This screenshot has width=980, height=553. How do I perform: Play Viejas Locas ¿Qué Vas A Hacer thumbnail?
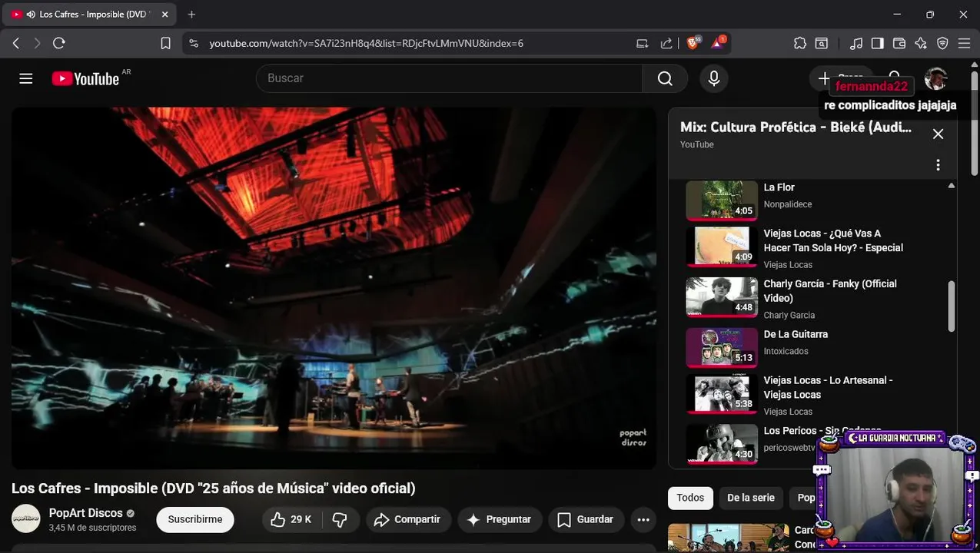tap(722, 247)
